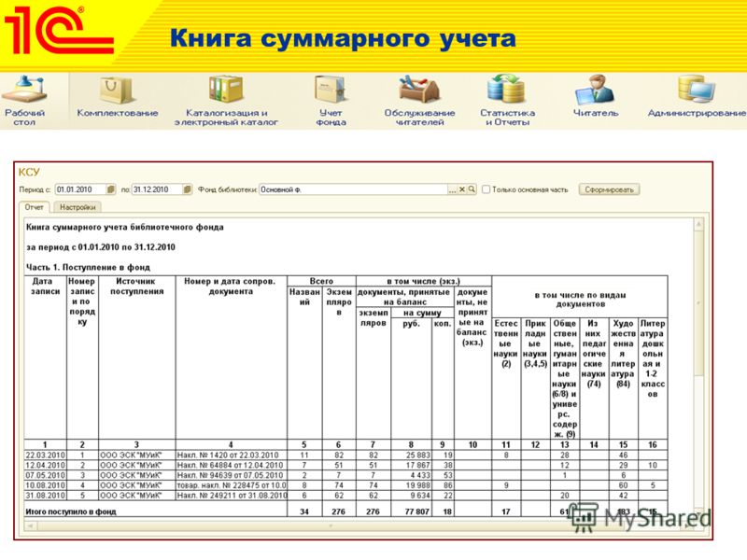The height and width of the screenshot is (560, 747).
Task: Click the Всего column header
Action: pos(321,281)
